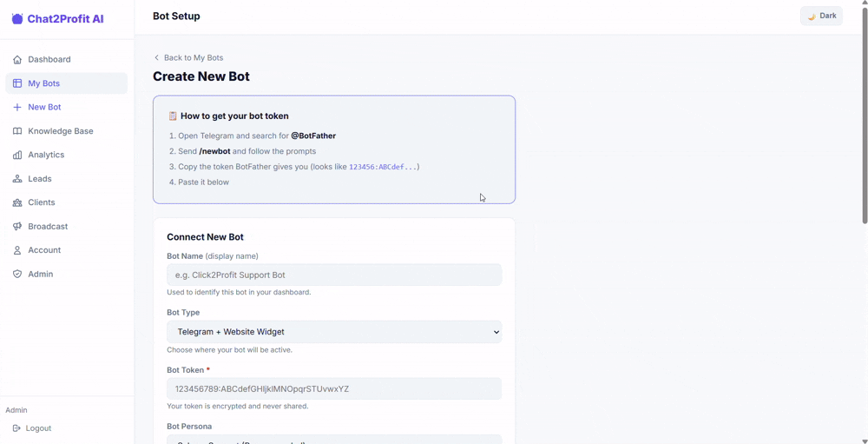The height and width of the screenshot is (444, 868).
Task: Click the 123456:ABCdef... sample token text
Action: click(x=383, y=166)
